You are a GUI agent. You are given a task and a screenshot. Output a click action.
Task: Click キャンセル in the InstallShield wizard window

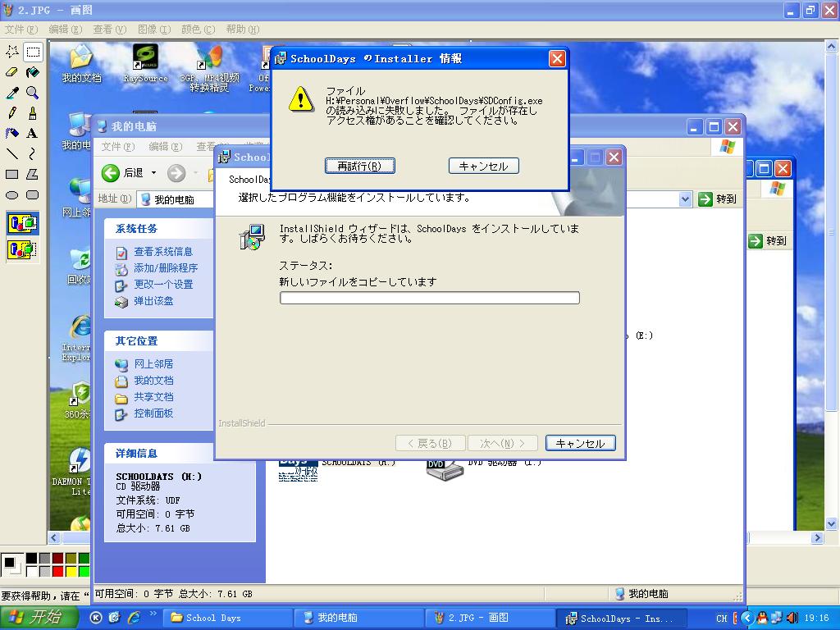pyautogui.click(x=581, y=443)
